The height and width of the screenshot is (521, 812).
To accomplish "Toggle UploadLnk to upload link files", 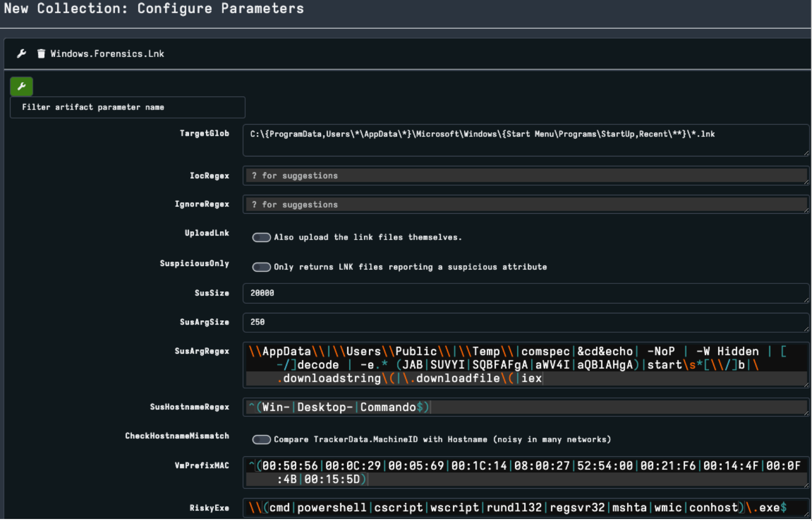I will tap(261, 238).
